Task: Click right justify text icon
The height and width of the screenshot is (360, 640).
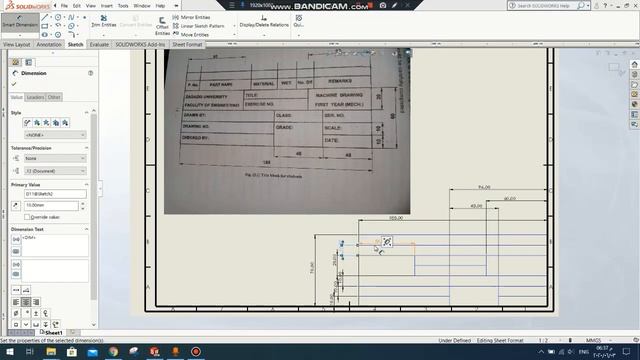Action: click(36, 302)
